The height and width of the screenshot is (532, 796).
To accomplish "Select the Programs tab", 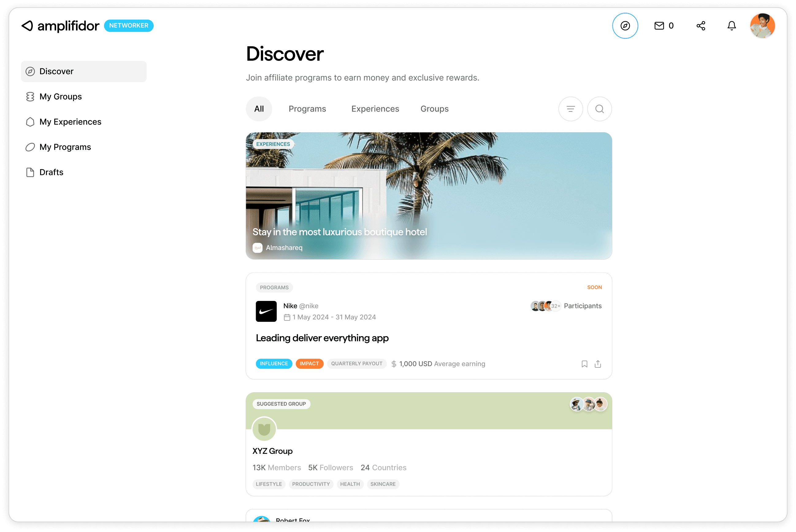I will click(x=307, y=109).
